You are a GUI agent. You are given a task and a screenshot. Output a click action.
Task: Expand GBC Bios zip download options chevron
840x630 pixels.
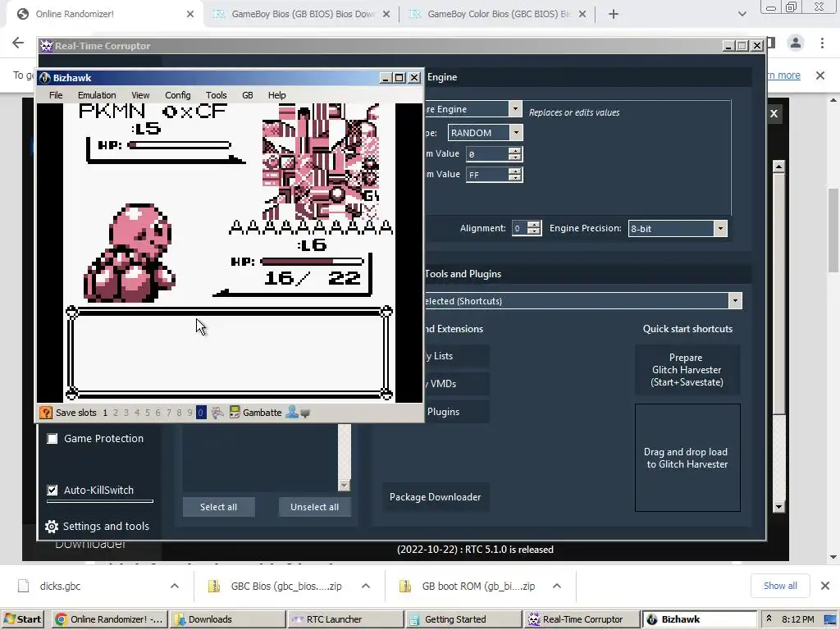[366, 586]
